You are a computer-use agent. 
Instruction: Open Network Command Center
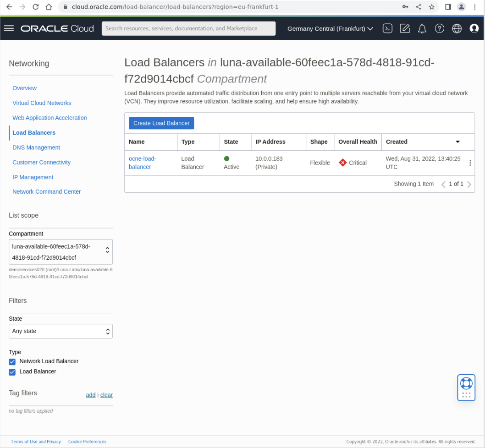(x=46, y=191)
